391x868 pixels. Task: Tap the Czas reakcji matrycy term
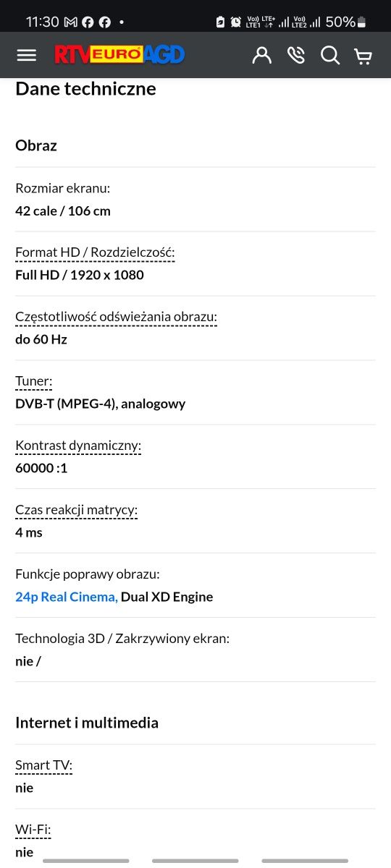[76, 510]
